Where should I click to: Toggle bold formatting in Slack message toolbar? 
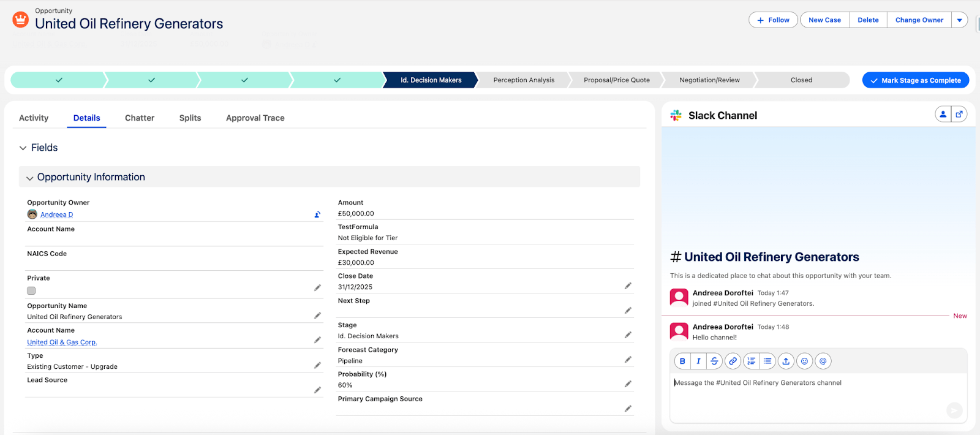point(682,361)
